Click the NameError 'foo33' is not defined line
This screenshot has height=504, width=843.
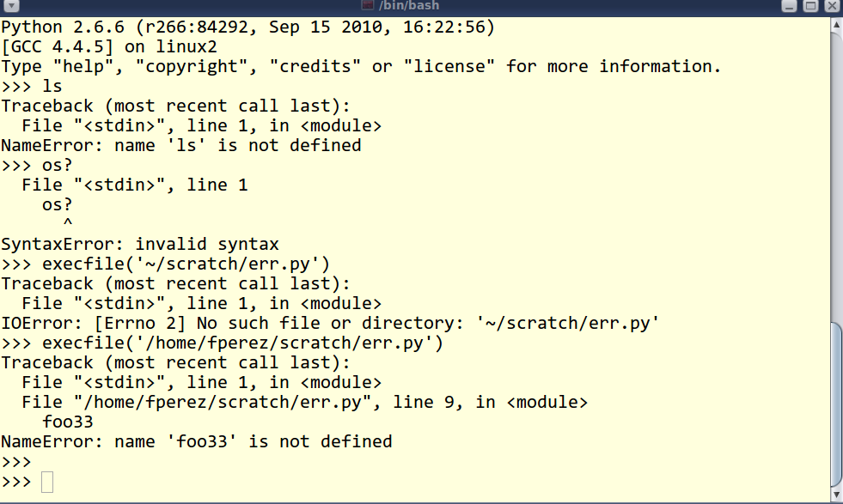click(197, 441)
